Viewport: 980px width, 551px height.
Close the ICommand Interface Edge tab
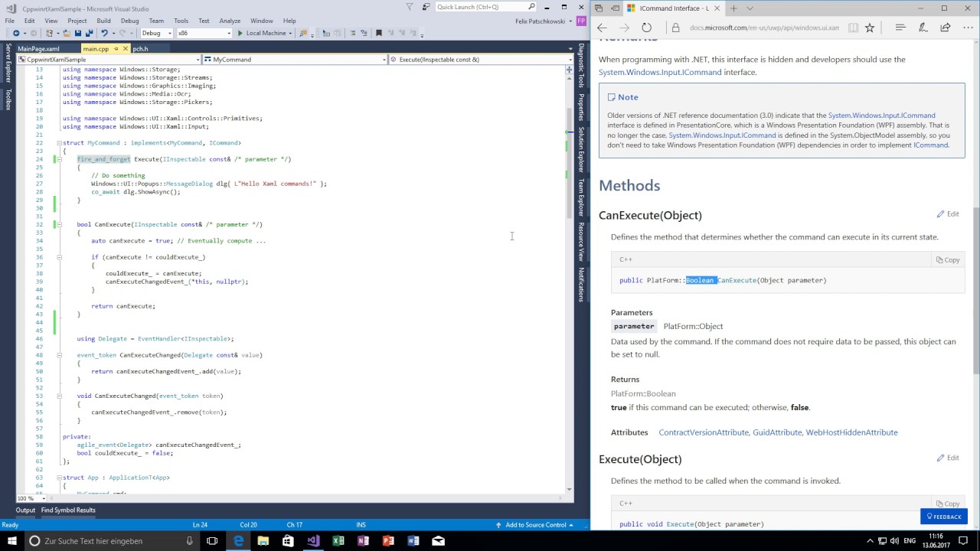716,8
